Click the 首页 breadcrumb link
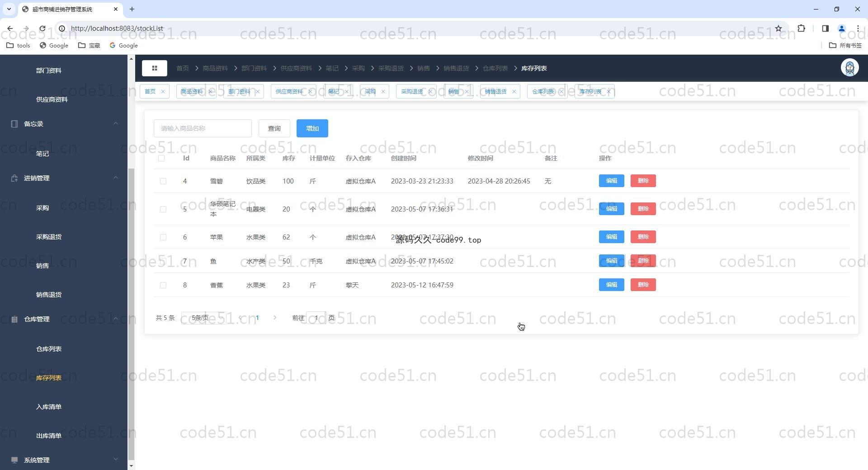The width and height of the screenshot is (868, 470). click(x=183, y=68)
